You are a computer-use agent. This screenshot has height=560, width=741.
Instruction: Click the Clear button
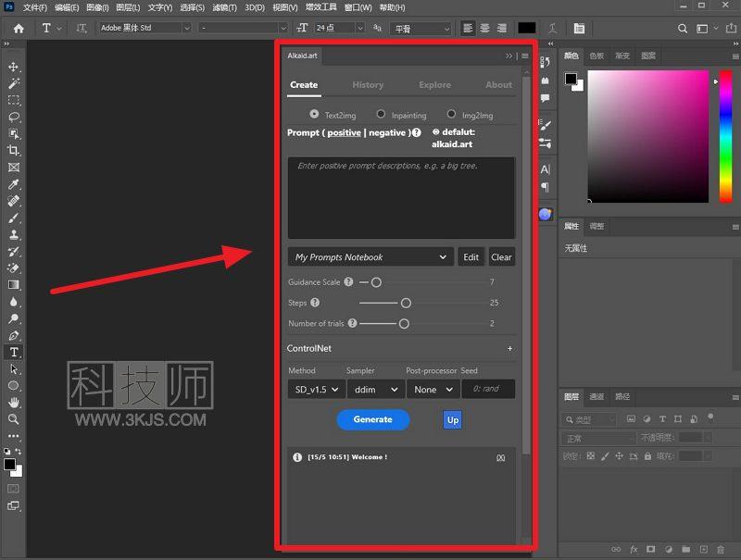coord(501,257)
